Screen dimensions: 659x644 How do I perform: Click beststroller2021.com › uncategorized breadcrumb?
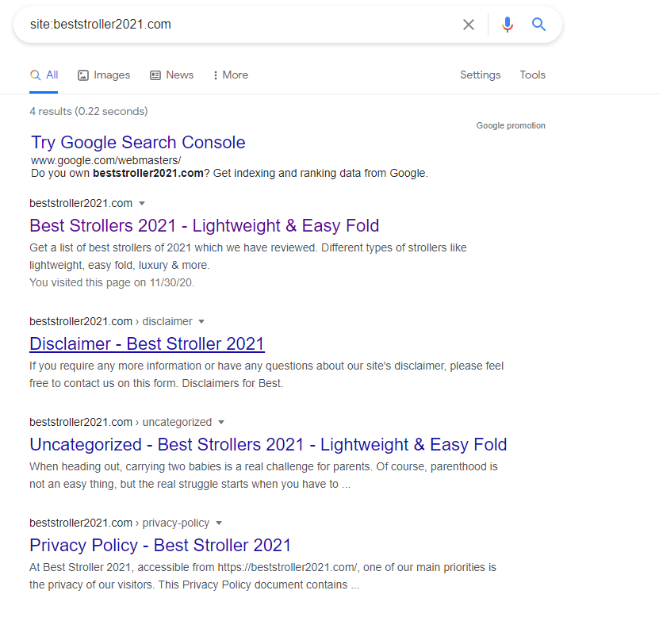121,423
